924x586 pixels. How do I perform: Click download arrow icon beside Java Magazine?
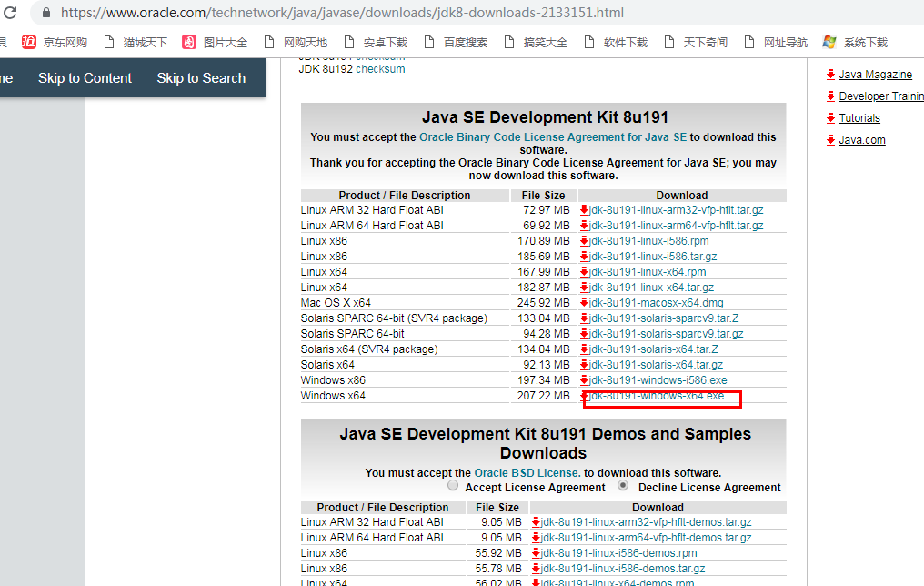pyautogui.click(x=830, y=75)
